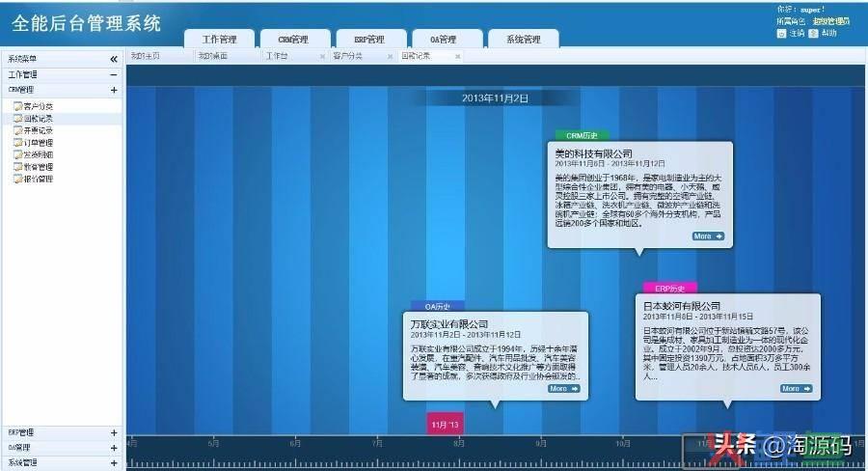Click the 6月 mark on timeline axis
The height and width of the screenshot is (471, 868).
(x=295, y=443)
